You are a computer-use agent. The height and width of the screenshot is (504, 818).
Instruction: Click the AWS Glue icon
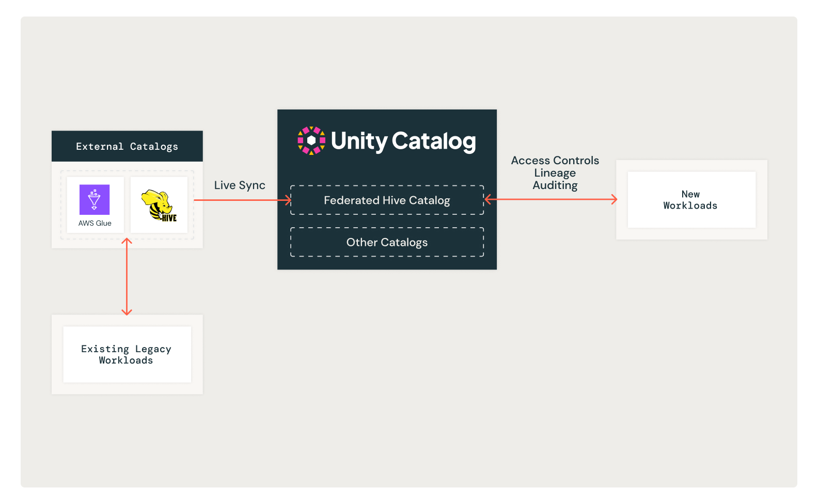tap(95, 199)
